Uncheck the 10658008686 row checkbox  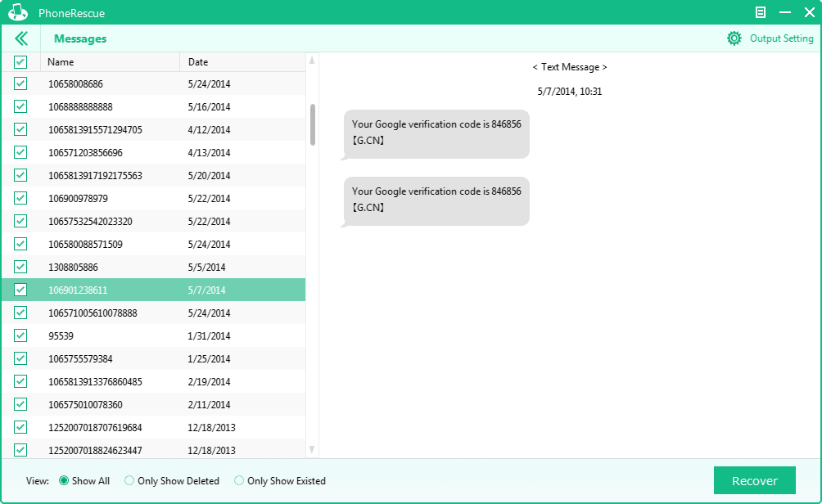(x=20, y=83)
